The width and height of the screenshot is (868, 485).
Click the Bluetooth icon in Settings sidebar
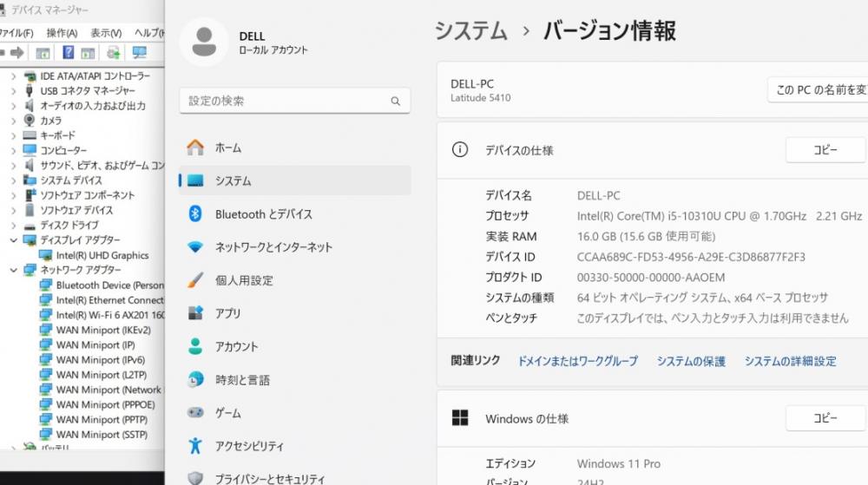point(194,213)
